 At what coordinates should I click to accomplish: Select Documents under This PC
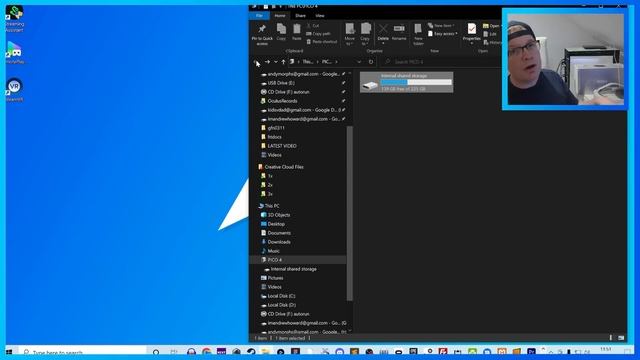coord(279,233)
